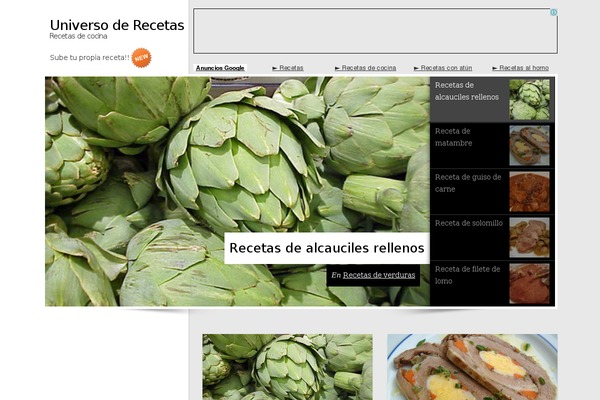Select the Receta de filete de lomo slider item
The height and width of the screenshot is (400, 600).
(x=492, y=283)
